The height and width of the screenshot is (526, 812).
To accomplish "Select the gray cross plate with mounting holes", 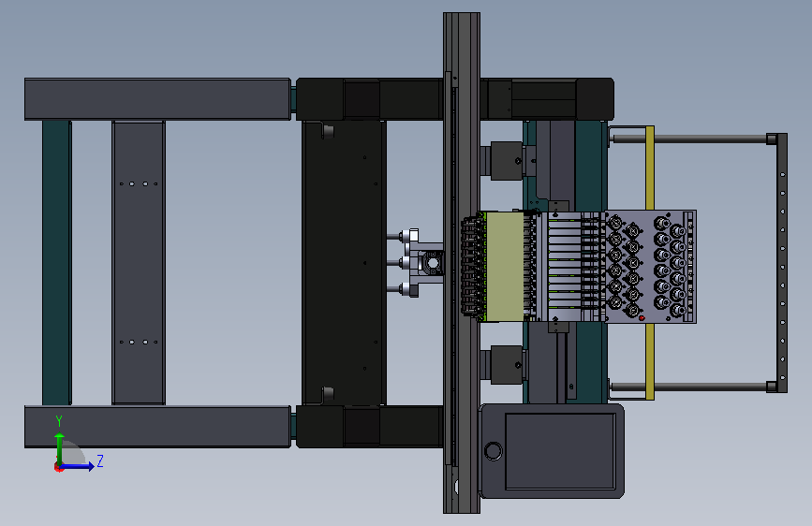I will click(x=139, y=263).
